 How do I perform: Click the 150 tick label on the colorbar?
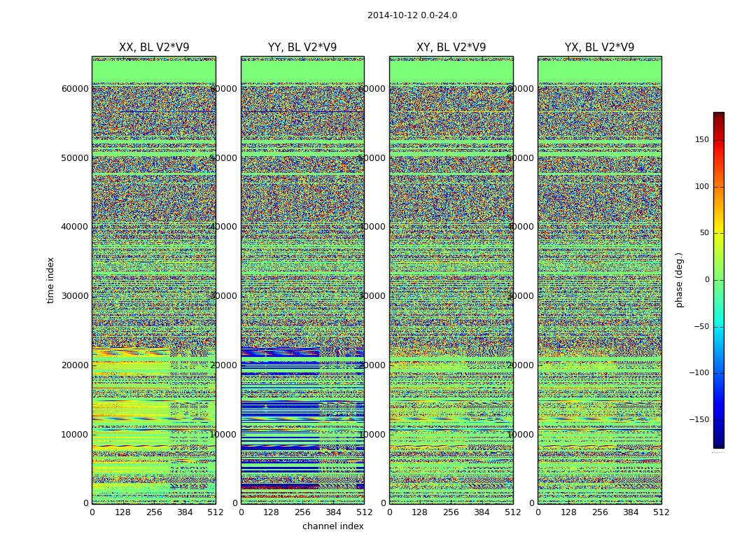tap(701, 140)
